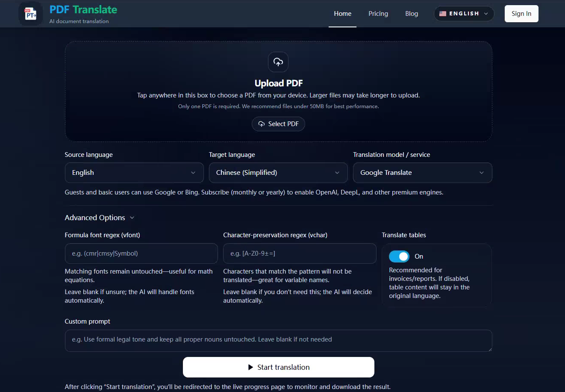Open the Target language dropdown
Image resolution: width=565 pixels, height=392 pixels.
[278, 173]
